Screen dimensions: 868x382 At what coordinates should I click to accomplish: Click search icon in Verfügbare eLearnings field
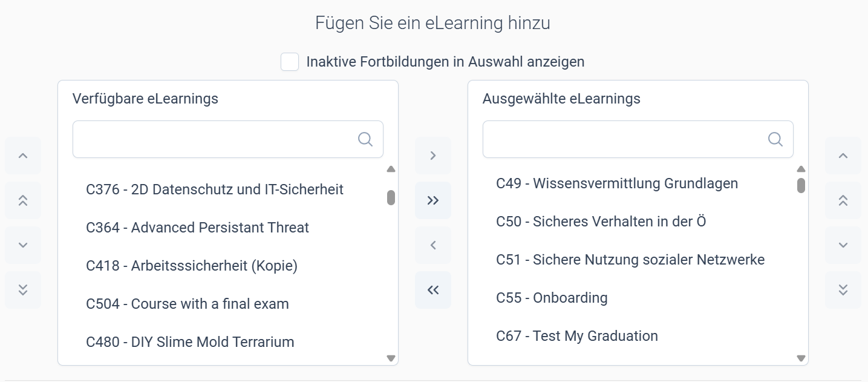click(x=365, y=139)
